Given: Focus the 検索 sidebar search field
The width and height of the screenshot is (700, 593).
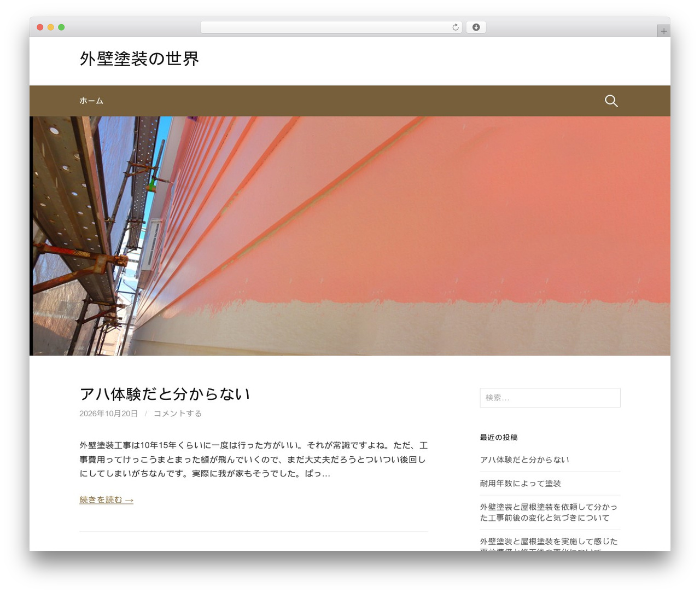Looking at the screenshot, I should (x=550, y=398).
